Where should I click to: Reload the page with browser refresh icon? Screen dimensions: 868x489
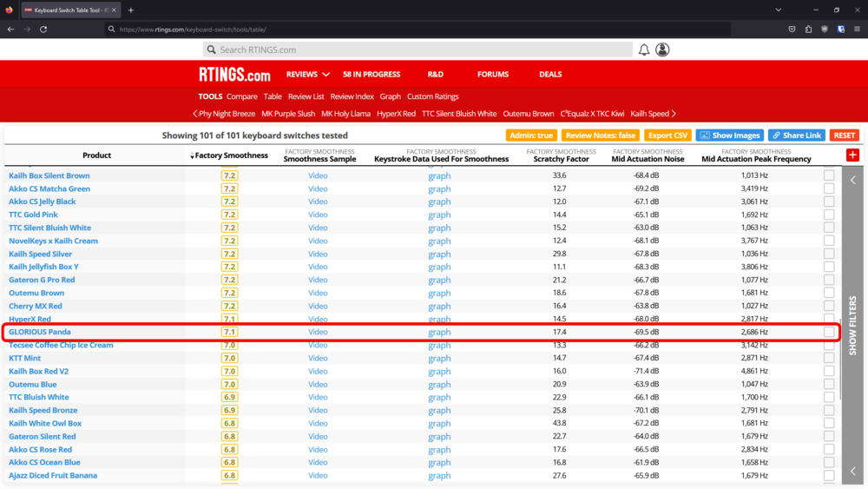coord(43,29)
